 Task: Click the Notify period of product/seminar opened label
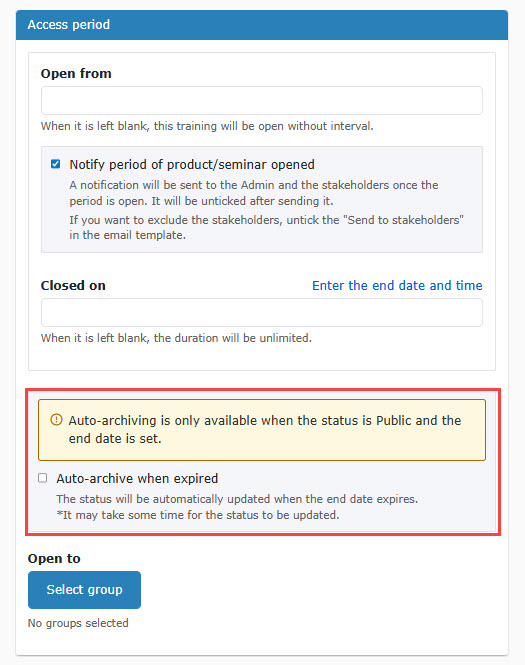tap(192, 165)
